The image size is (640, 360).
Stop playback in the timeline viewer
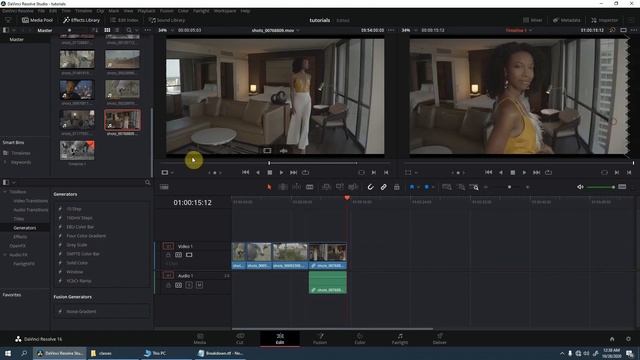[513, 173]
